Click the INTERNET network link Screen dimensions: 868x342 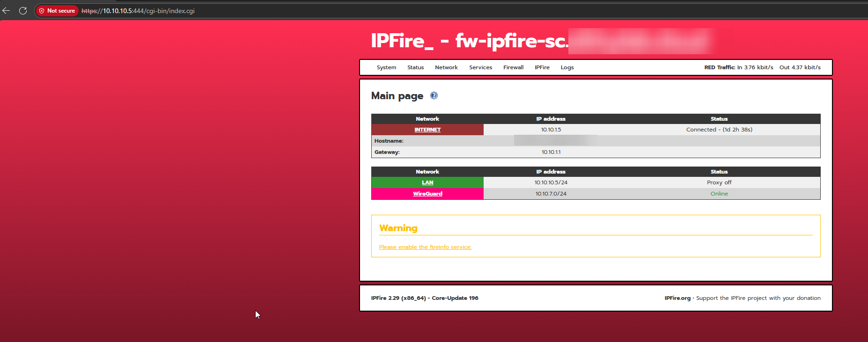(427, 130)
